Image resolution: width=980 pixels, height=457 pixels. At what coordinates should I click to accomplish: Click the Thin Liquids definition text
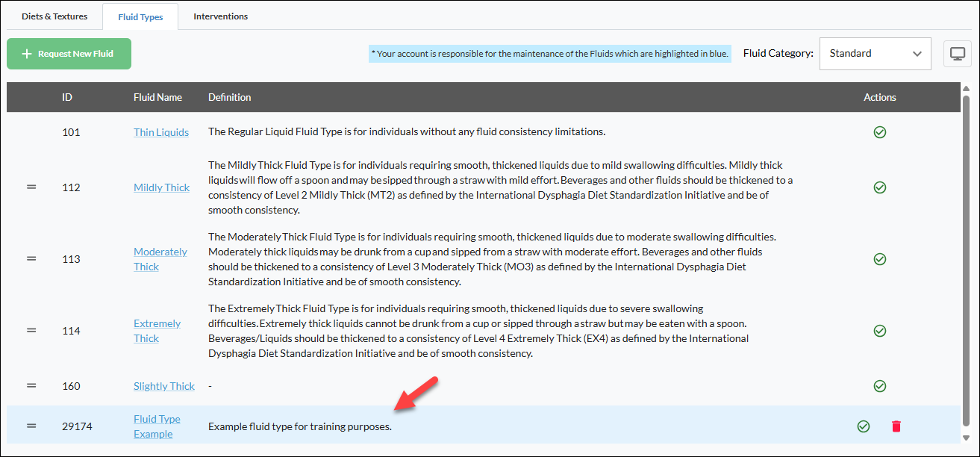(407, 132)
